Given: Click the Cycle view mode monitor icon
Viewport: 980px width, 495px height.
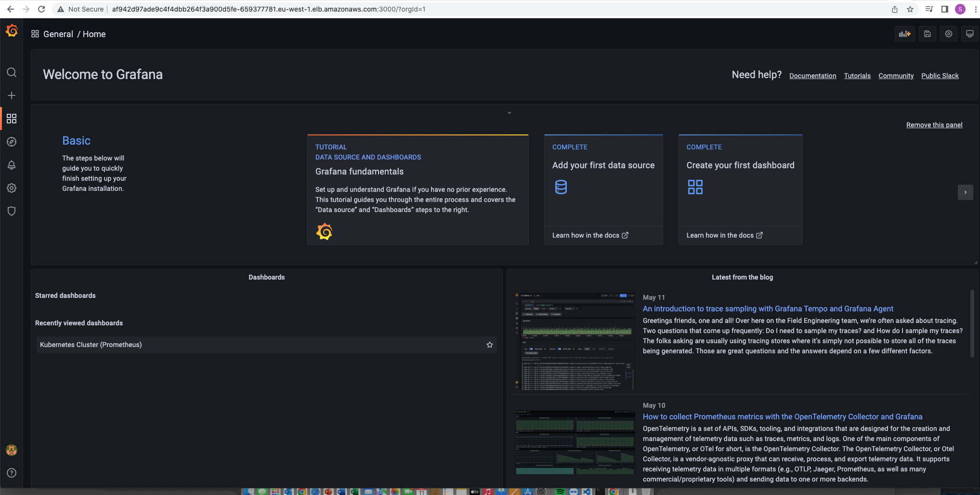Looking at the screenshot, I should (x=970, y=34).
